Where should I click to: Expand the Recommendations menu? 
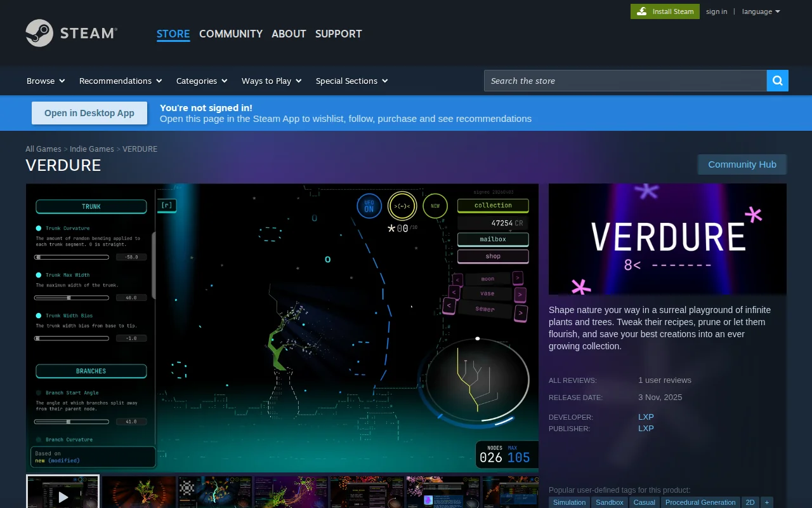pos(121,81)
